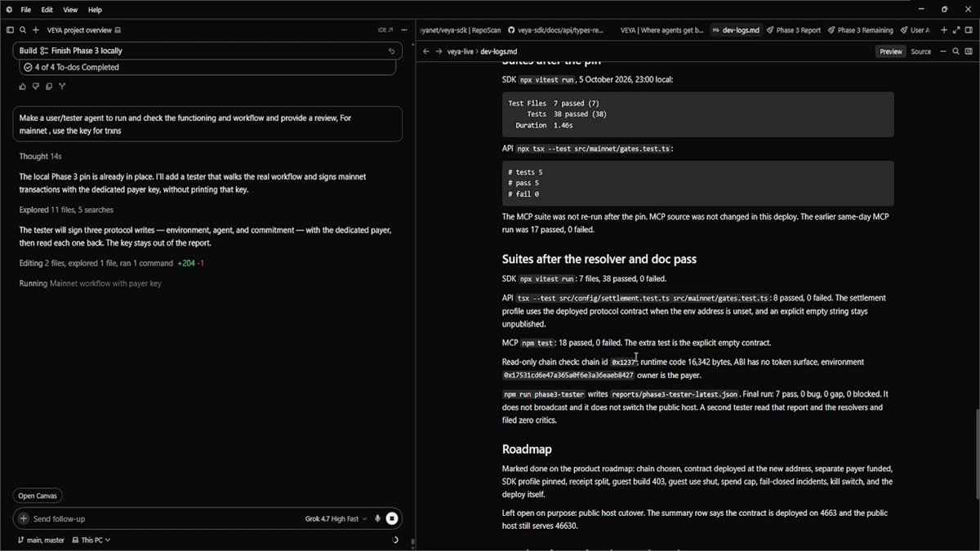Give the response a thumbs up
Image resolution: width=980 pixels, height=551 pixels.
click(x=24, y=87)
